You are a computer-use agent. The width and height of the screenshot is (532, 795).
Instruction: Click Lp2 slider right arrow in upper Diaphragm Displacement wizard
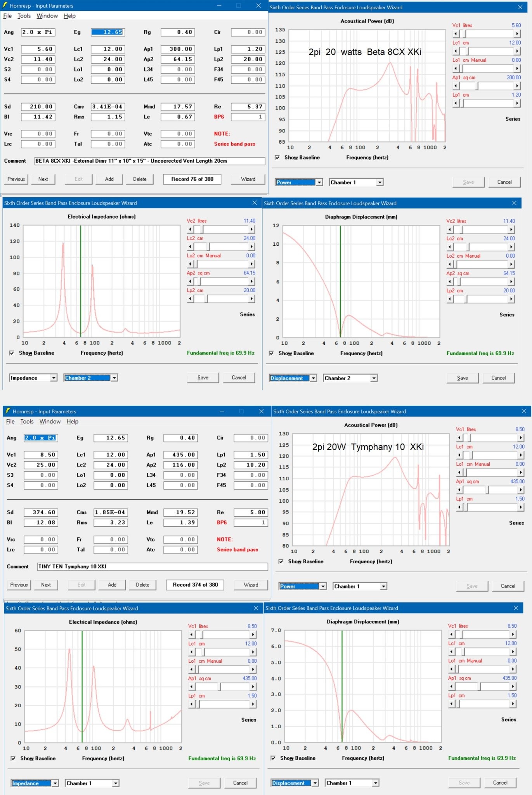coord(511,299)
